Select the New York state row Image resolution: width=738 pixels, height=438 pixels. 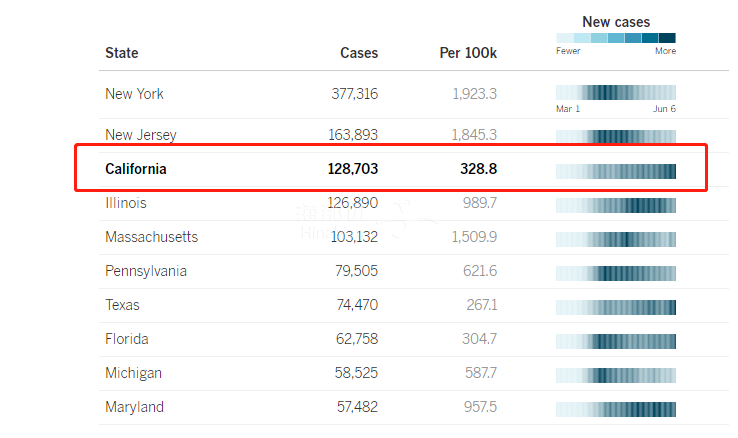pyautogui.click(x=134, y=94)
